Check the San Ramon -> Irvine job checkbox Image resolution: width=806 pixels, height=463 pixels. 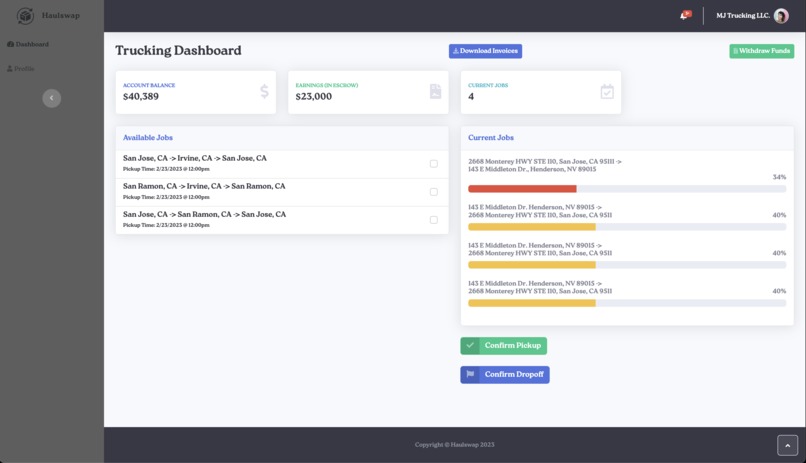434,192
